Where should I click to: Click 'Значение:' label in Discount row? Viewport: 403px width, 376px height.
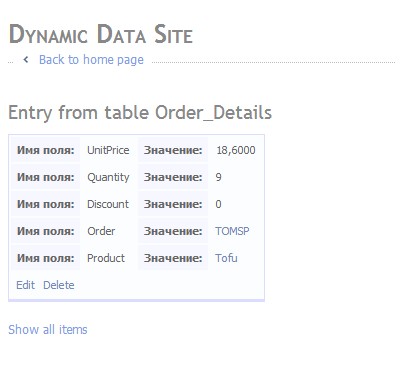pos(173,204)
